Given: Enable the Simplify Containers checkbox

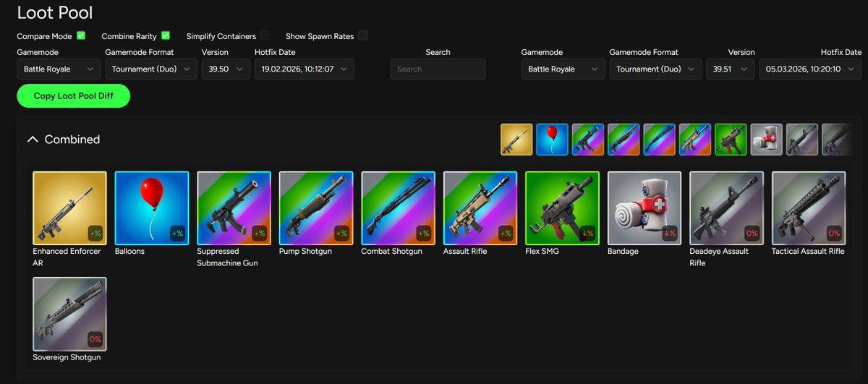Looking at the screenshot, I should point(265,35).
